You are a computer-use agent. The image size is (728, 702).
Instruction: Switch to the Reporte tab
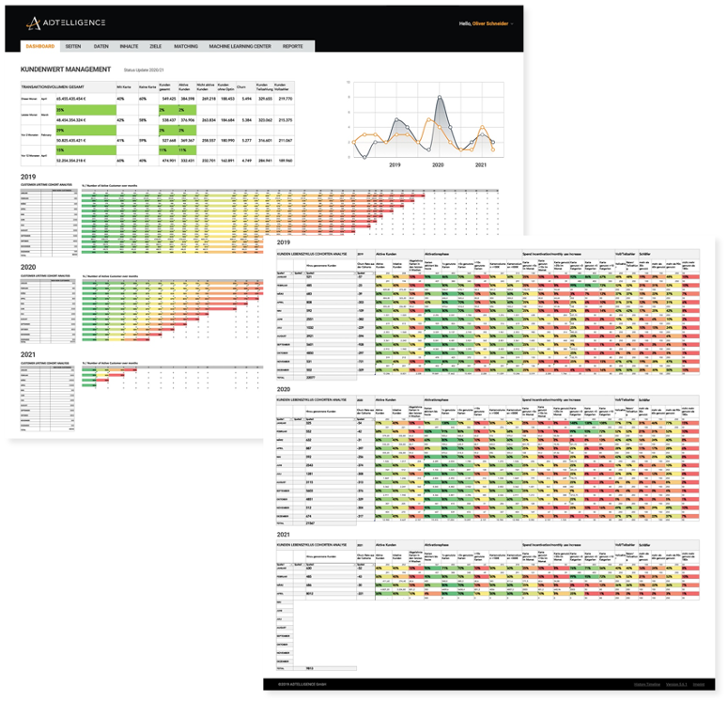[x=292, y=46]
